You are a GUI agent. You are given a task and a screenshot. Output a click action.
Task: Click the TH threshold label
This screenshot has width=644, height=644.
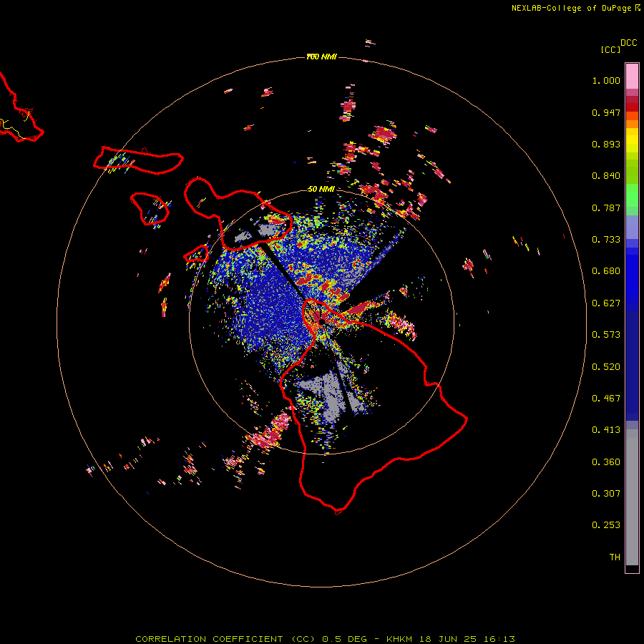pos(615,557)
